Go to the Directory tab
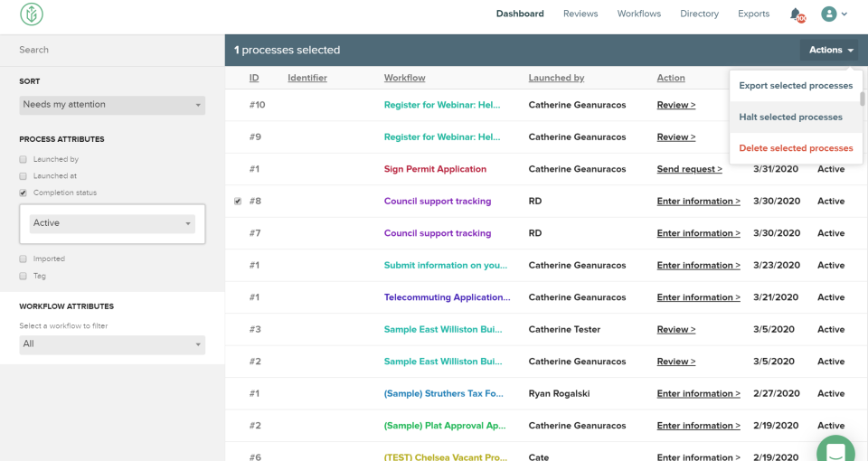 [x=699, y=14]
